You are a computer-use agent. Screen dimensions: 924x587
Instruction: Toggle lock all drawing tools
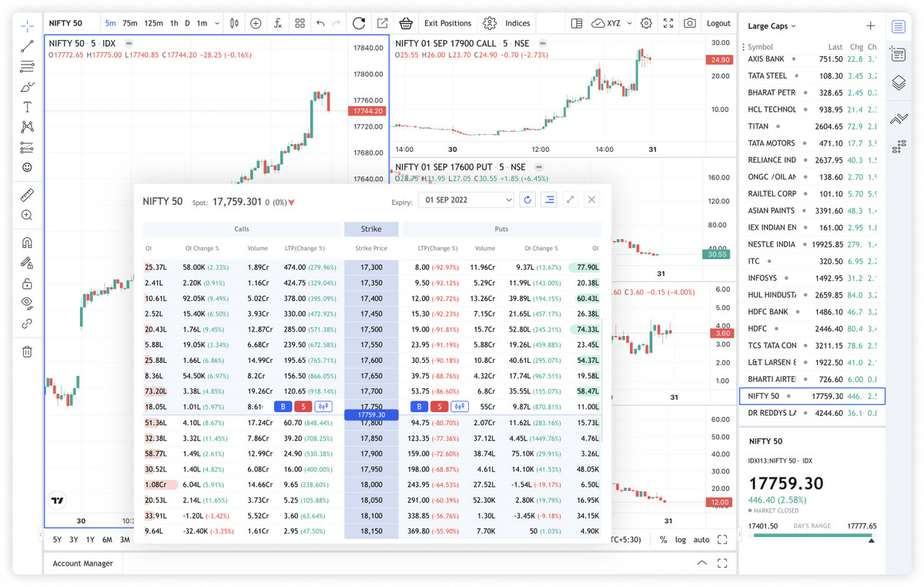(x=27, y=283)
